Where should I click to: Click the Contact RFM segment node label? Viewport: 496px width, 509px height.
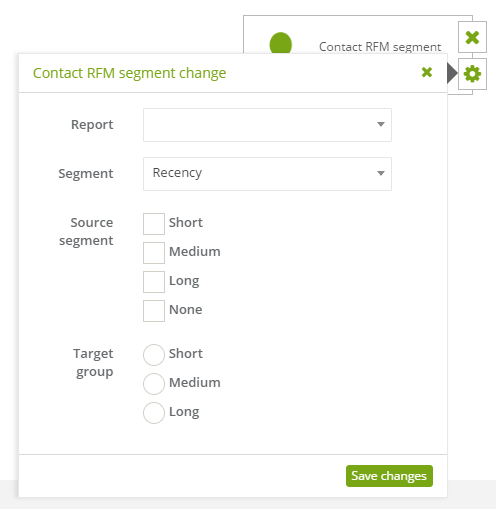click(x=380, y=47)
